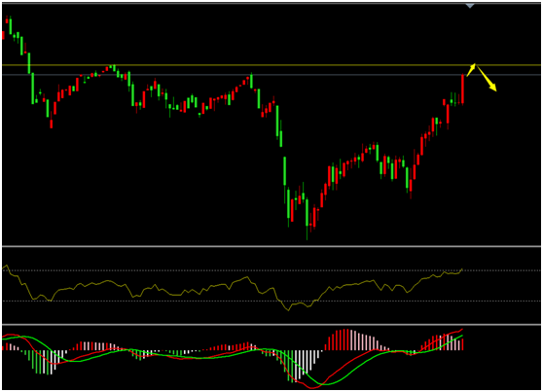Select the yellow downward arrow annotation
Viewport: 543px width, 392px height.
(487, 78)
